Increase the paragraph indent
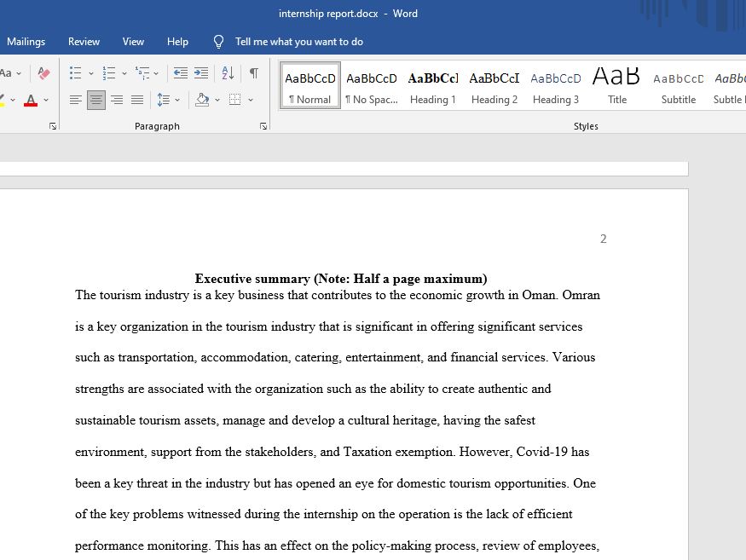The width and height of the screenshot is (746, 560). (x=201, y=73)
